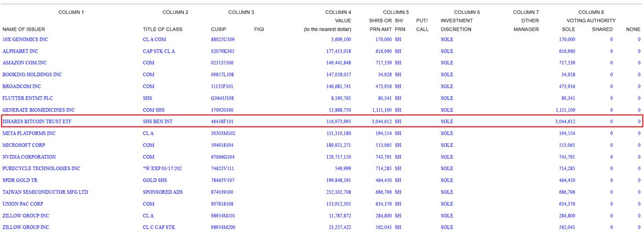Select CUSIP 594918104 for Microsoft
Image resolution: width=644 pixels, height=240 pixels.
click(222, 145)
